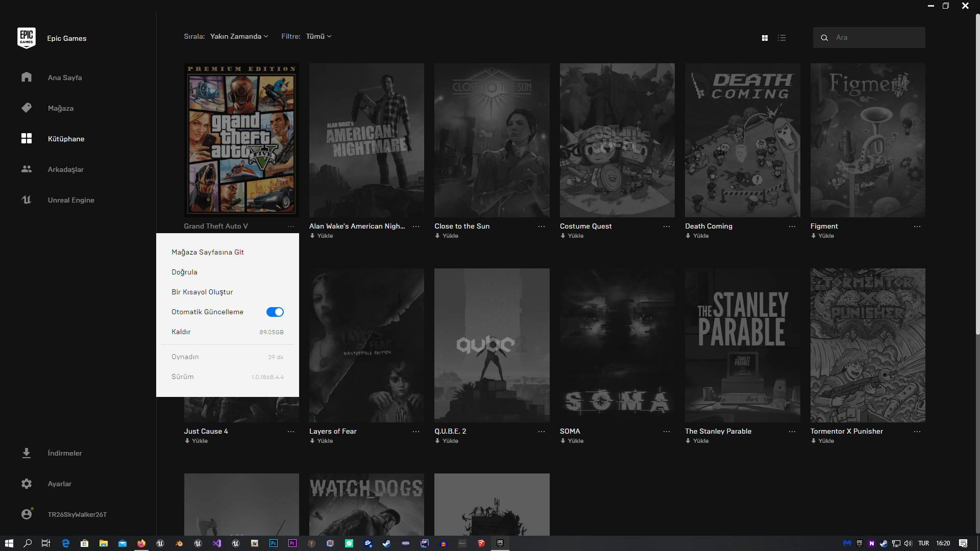Image resolution: width=980 pixels, height=551 pixels.
Task: Open options dots for Layers of Fear
Action: coord(416,432)
